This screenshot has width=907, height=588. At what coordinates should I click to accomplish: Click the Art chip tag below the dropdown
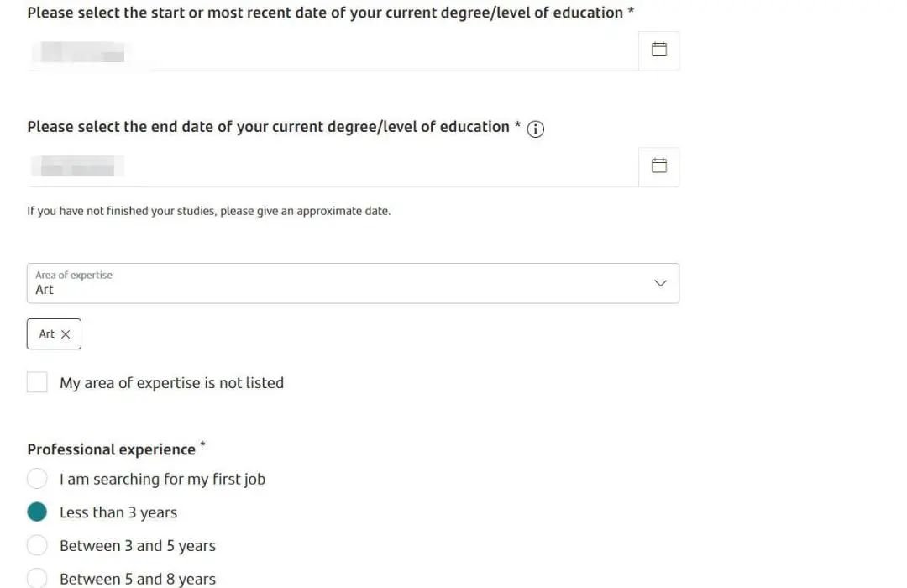click(54, 334)
